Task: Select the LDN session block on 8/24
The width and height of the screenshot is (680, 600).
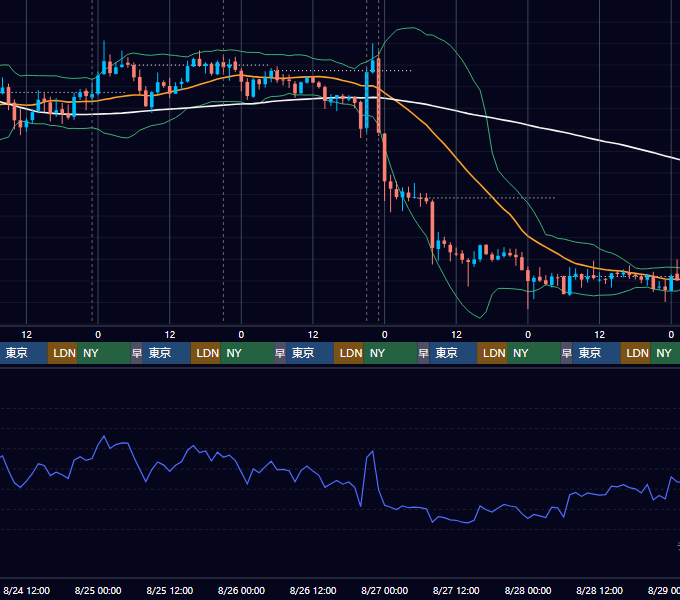Action: click(x=62, y=353)
